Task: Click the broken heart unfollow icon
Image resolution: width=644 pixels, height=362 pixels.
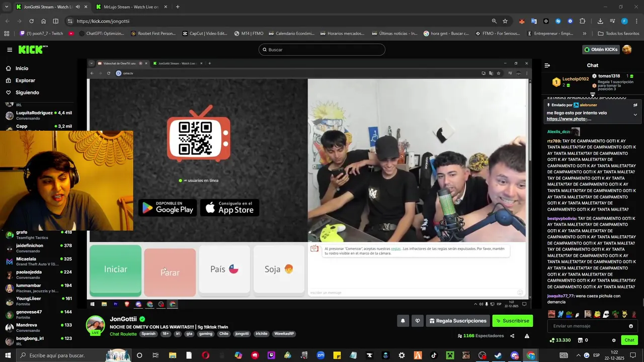Action: click(417, 321)
